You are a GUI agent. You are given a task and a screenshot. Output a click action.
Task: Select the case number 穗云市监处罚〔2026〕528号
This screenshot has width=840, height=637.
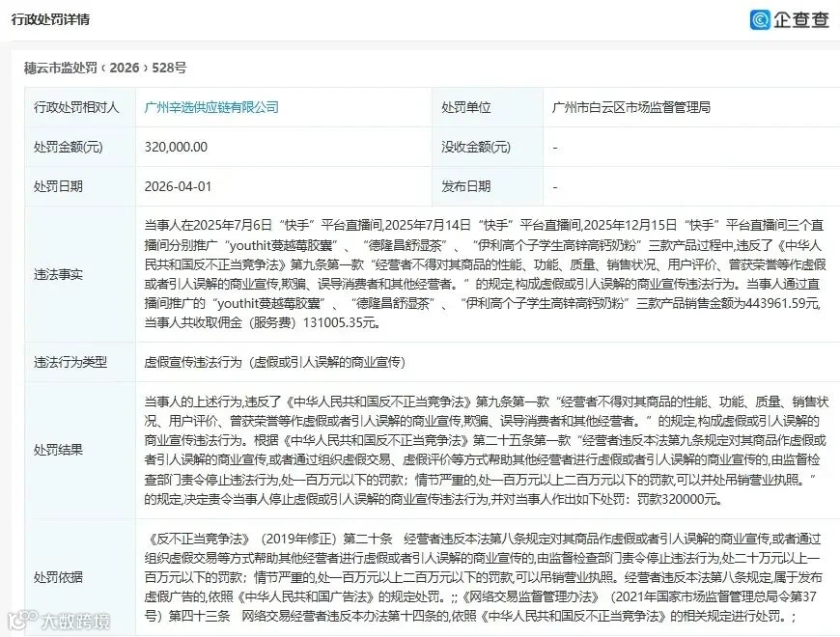click(105, 68)
